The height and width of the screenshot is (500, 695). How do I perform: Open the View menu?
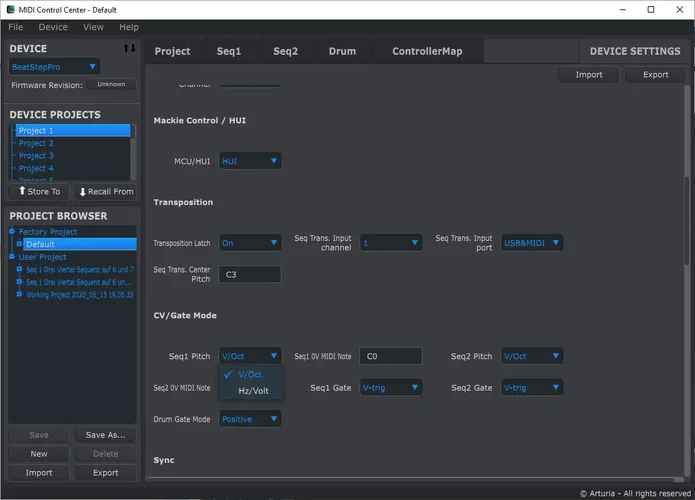[93, 27]
